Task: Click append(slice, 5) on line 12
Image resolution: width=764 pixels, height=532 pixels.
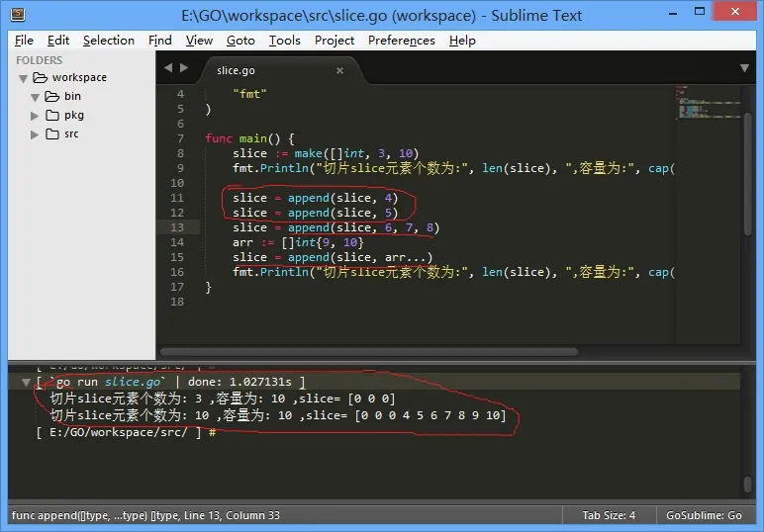Action: pyautogui.click(x=342, y=213)
